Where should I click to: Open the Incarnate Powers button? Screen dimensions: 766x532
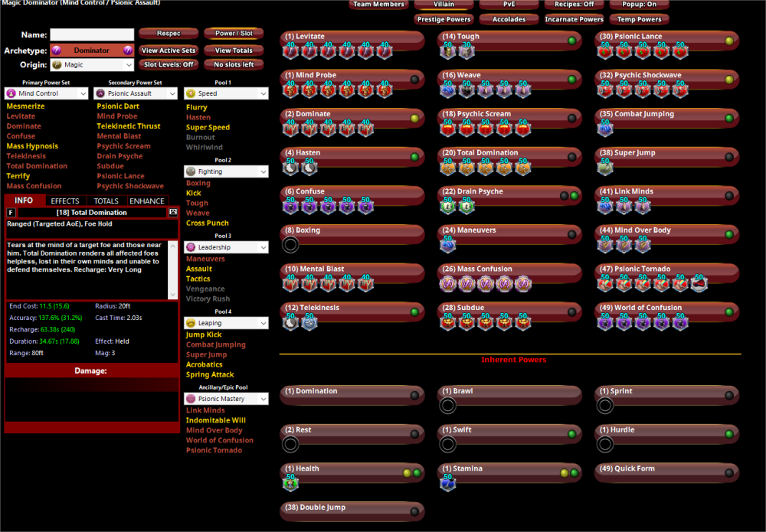pos(574,19)
